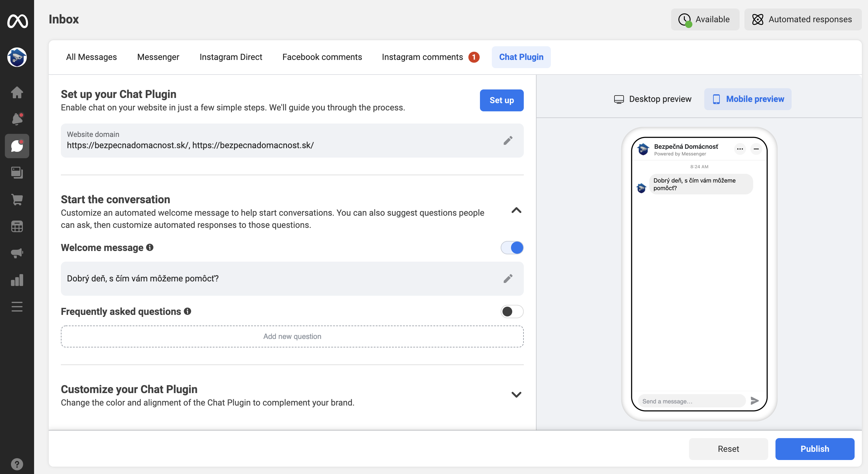Collapse the Start the conversation section
Viewport: 868px width, 474px height.
[516, 211]
